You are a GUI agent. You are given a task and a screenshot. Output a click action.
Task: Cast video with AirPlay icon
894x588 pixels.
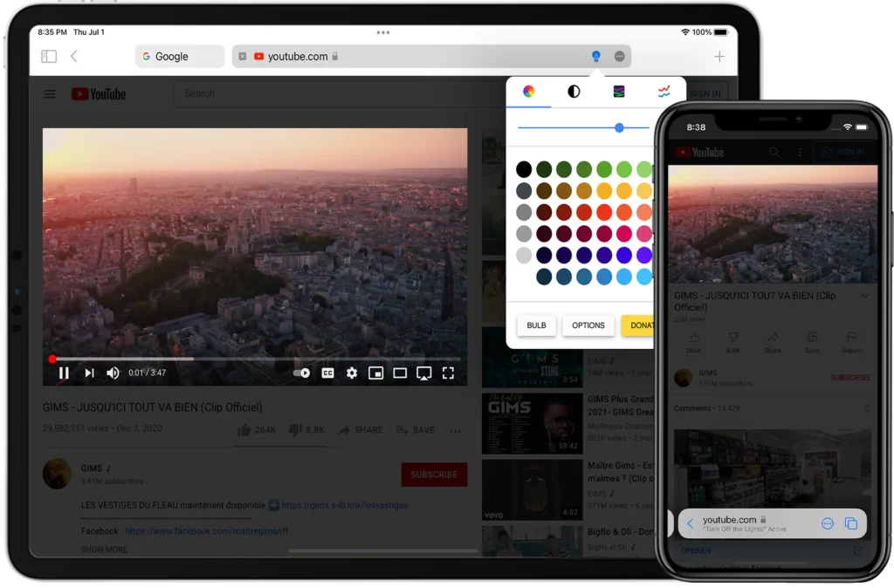[x=423, y=373]
